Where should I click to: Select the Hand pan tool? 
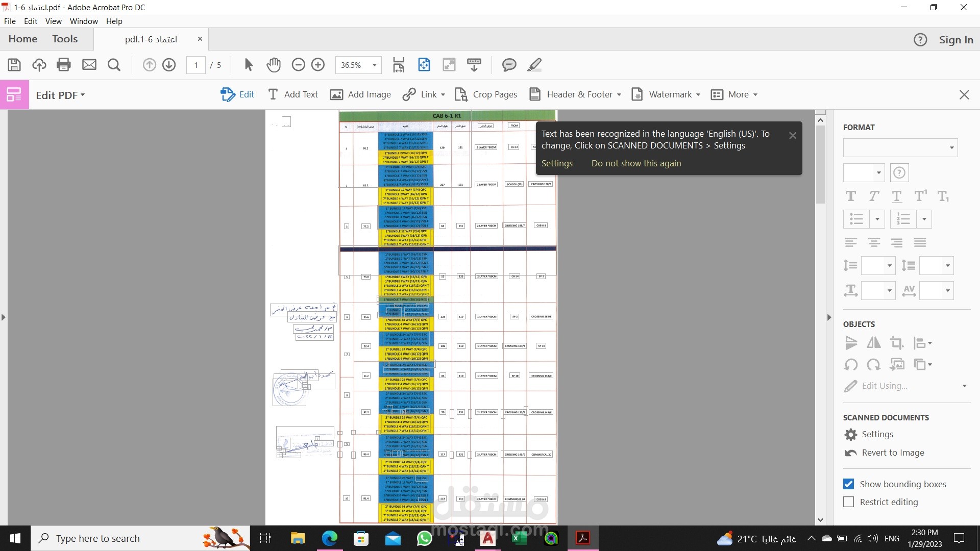tap(274, 65)
